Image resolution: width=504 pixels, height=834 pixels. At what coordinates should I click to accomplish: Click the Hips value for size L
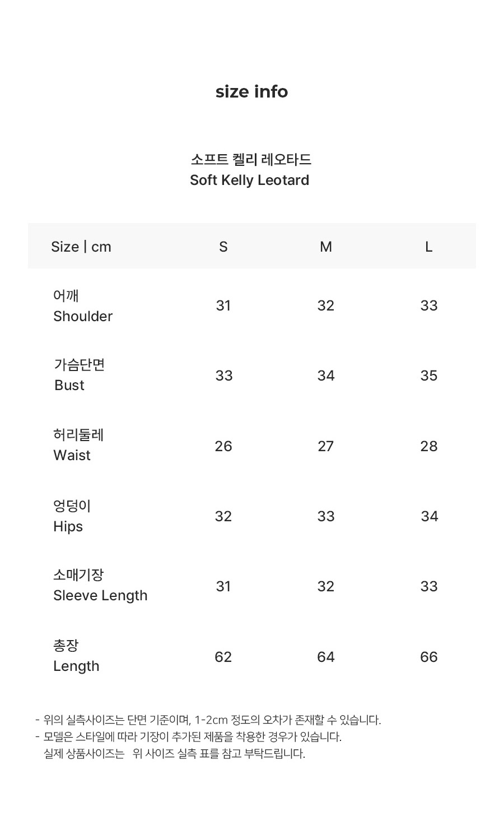click(430, 516)
